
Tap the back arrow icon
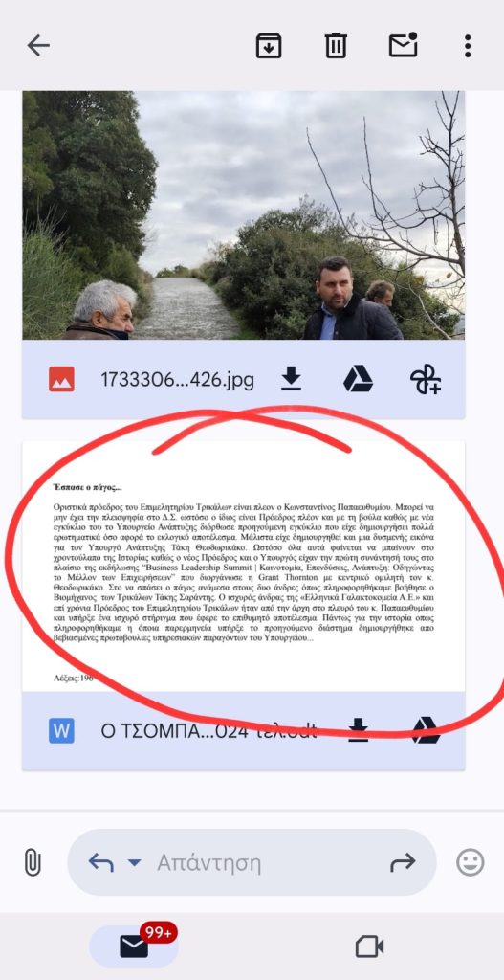(x=38, y=46)
